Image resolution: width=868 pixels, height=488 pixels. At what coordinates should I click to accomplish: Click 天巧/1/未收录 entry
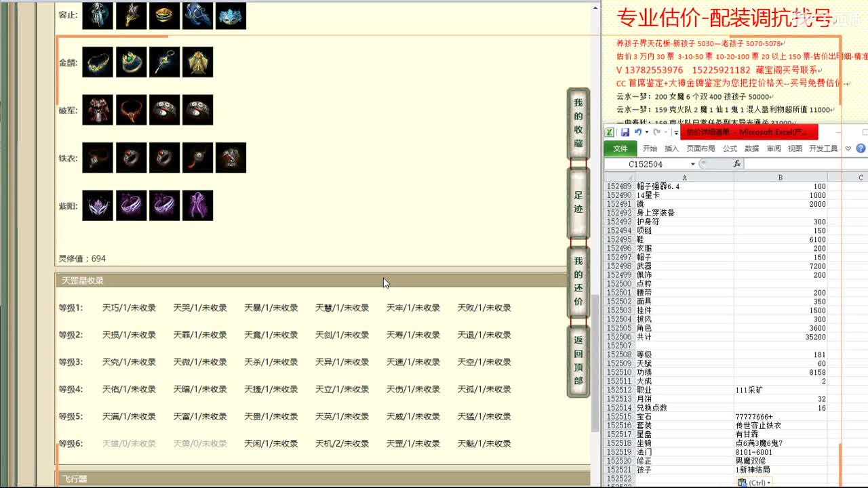pyautogui.click(x=129, y=308)
